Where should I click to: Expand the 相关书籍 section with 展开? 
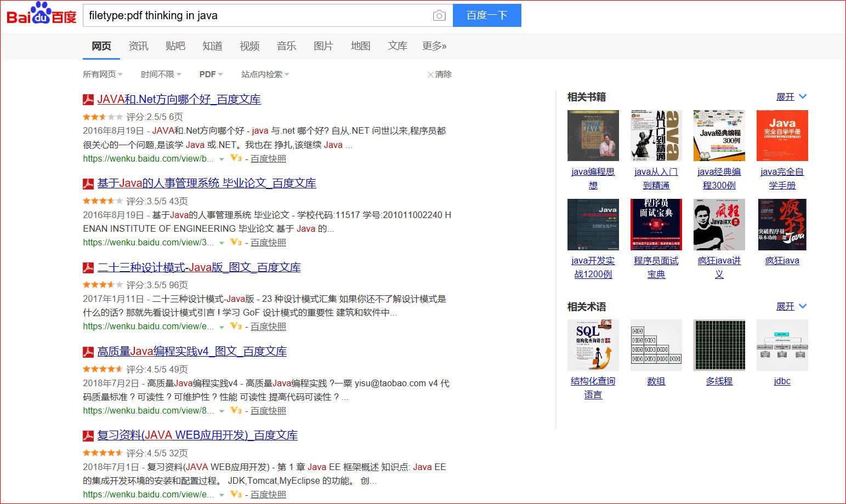coord(791,97)
